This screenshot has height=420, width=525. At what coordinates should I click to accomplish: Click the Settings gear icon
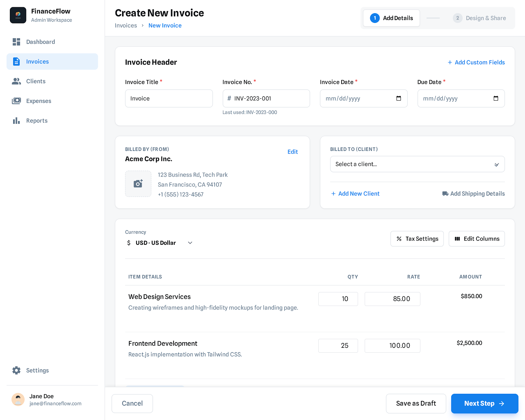pos(16,370)
